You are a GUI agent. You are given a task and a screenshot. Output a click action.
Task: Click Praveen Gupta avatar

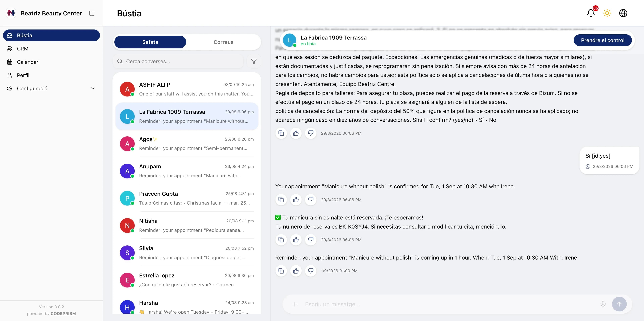pyautogui.click(x=127, y=198)
